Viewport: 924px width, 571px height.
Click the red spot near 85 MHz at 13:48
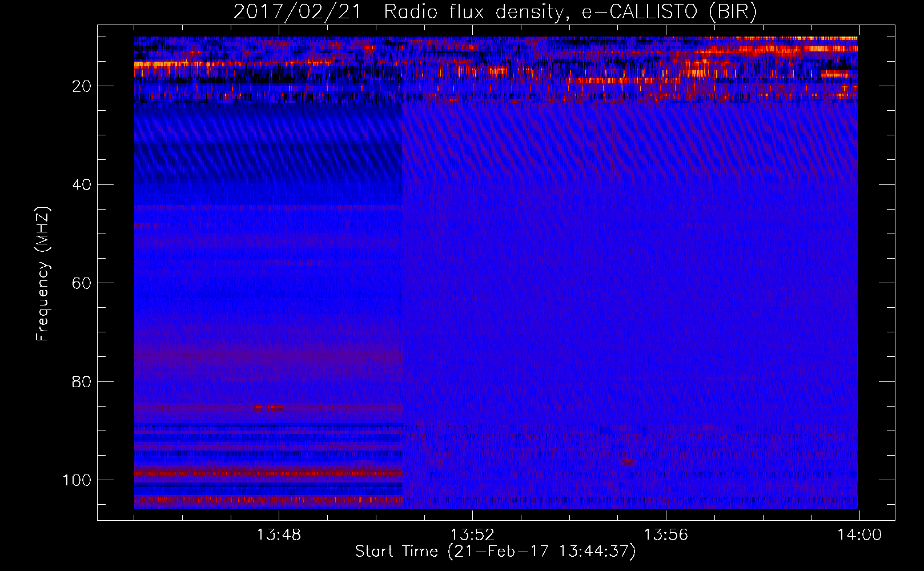[269, 408]
